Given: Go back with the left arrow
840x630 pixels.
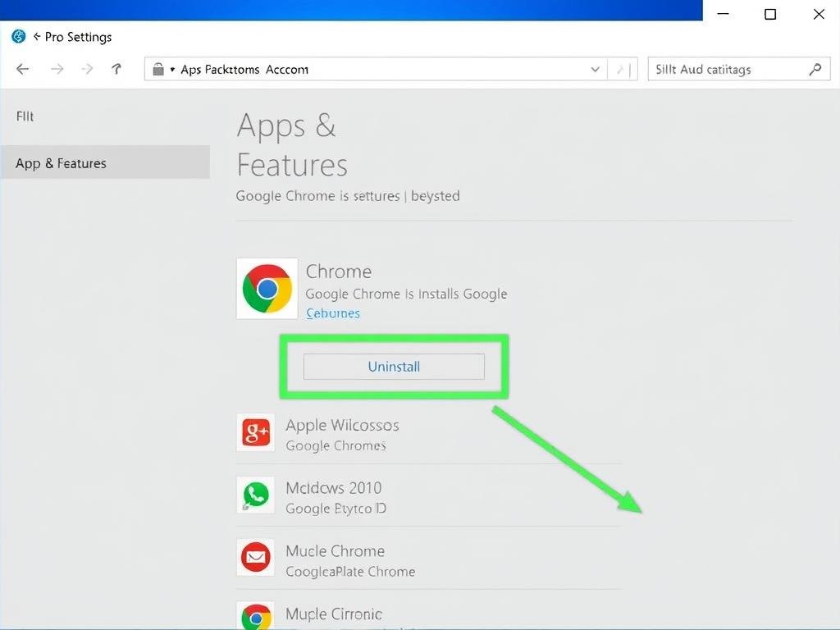Looking at the screenshot, I should point(22,69).
